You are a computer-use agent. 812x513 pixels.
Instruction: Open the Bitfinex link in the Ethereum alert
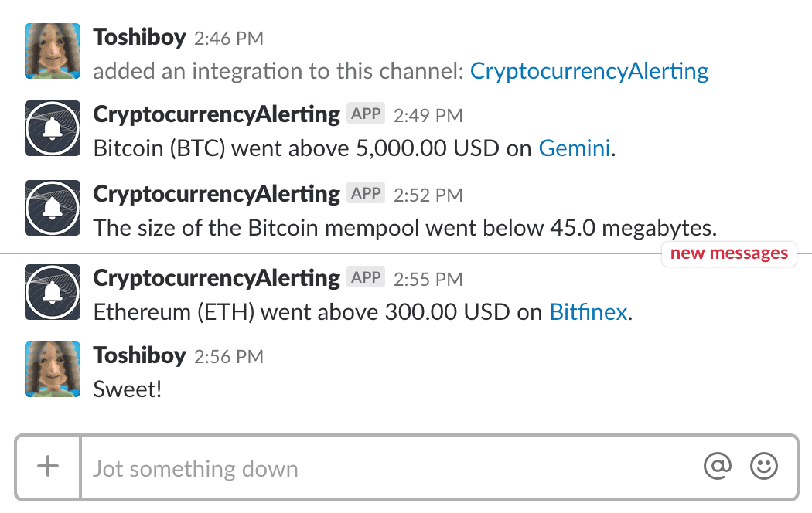588,312
